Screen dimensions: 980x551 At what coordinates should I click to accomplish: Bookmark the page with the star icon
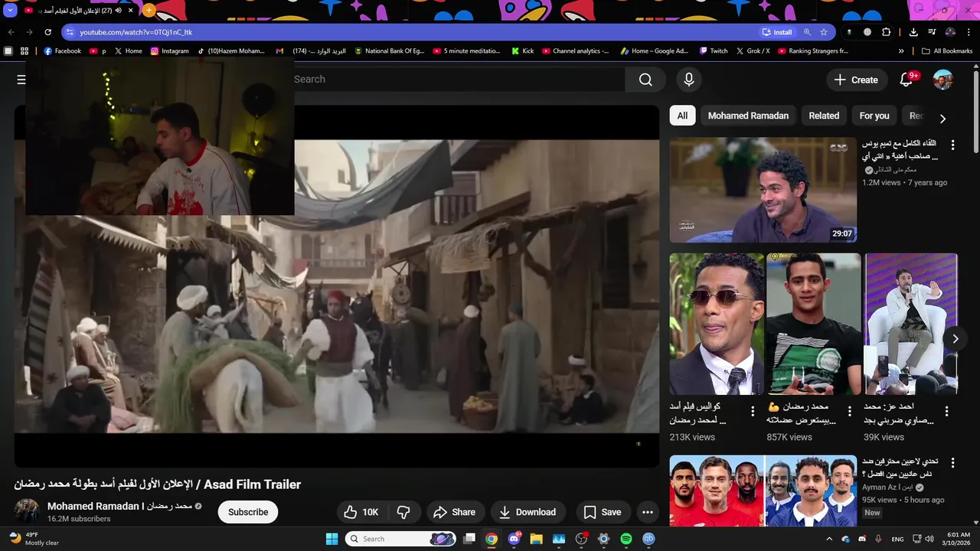[x=824, y=32]
